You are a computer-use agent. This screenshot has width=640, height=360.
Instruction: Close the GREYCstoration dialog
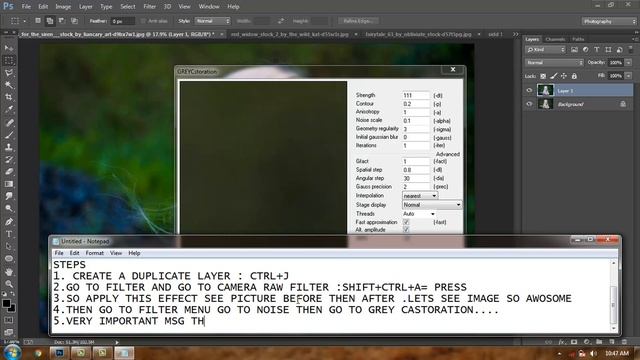(x=453, y=70)
